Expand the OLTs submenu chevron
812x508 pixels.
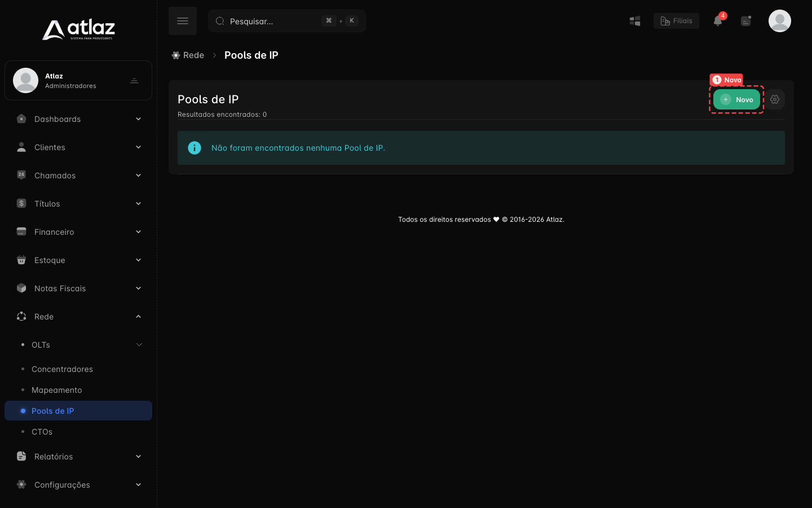[x=139, y=345]
